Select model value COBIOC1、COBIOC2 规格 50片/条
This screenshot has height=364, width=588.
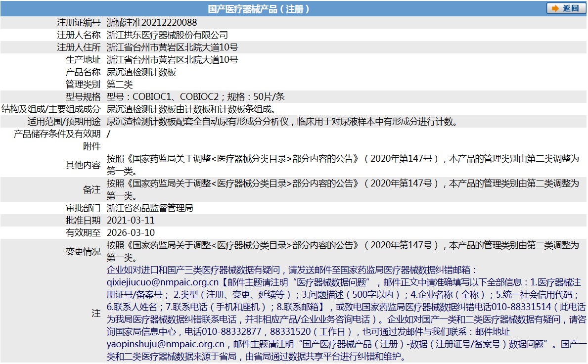pyautogui.click(x=196, y=97)
